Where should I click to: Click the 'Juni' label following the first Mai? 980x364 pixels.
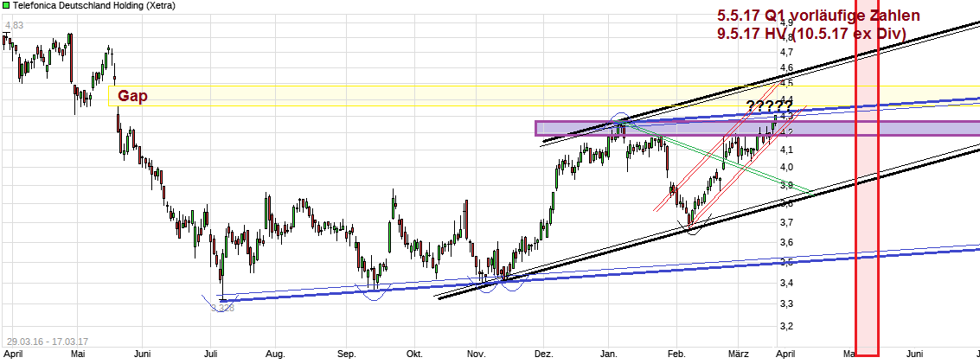(x=143, y=354)
